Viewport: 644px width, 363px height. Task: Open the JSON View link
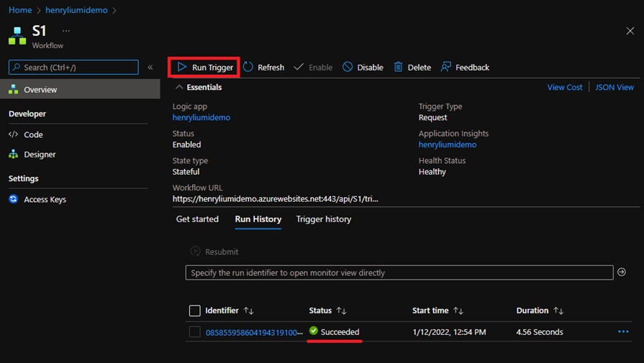(614, 87)
